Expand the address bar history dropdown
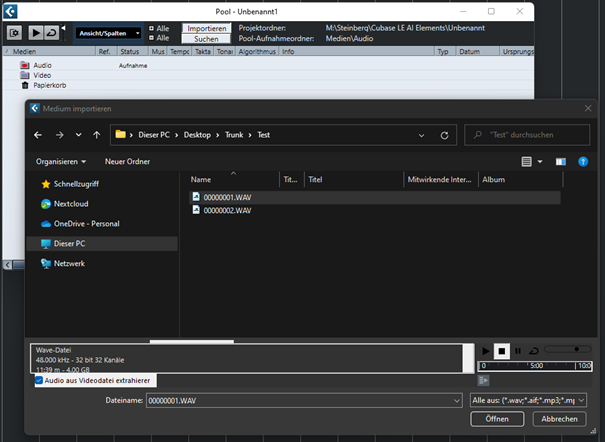This screenshot has height=442, width=605. (x=421, y=135)
